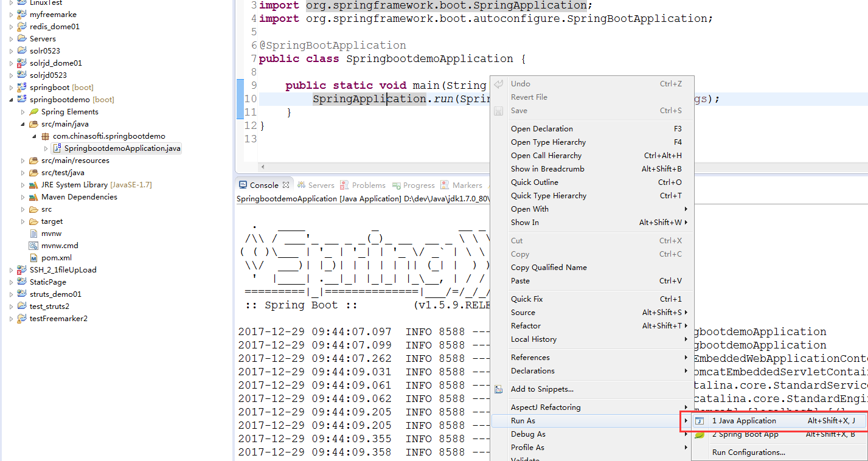The height and width of the screenshot is (461, 868).
Task: Click the ':: Spring Boot ::' console text
Action: point(301,305)
